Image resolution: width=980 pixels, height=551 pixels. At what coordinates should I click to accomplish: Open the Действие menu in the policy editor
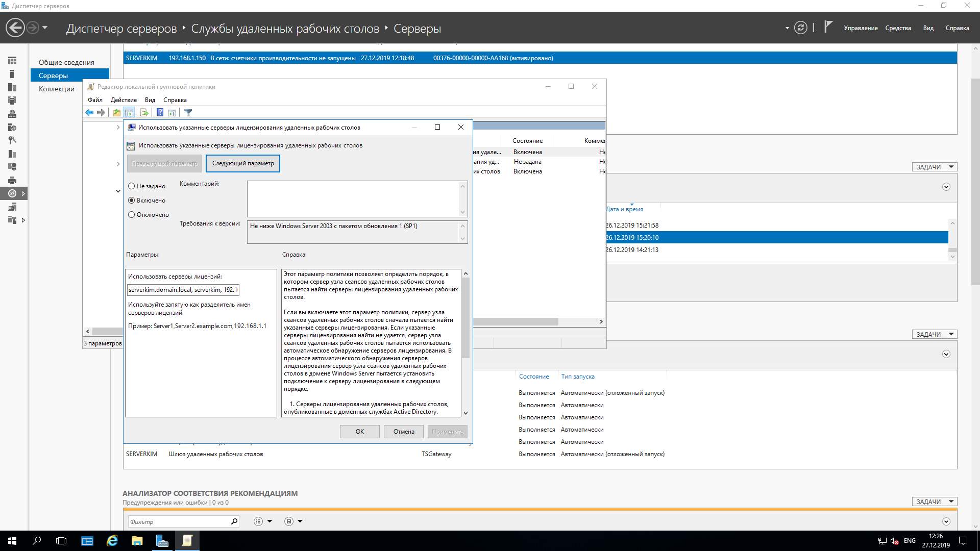(x=124, y=100)
